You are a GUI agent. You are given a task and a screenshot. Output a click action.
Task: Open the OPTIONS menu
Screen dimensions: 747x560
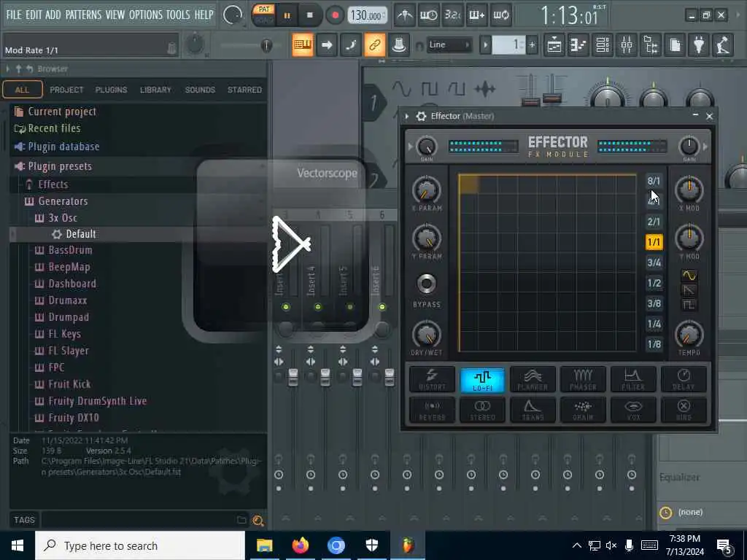tap(146, 15)
